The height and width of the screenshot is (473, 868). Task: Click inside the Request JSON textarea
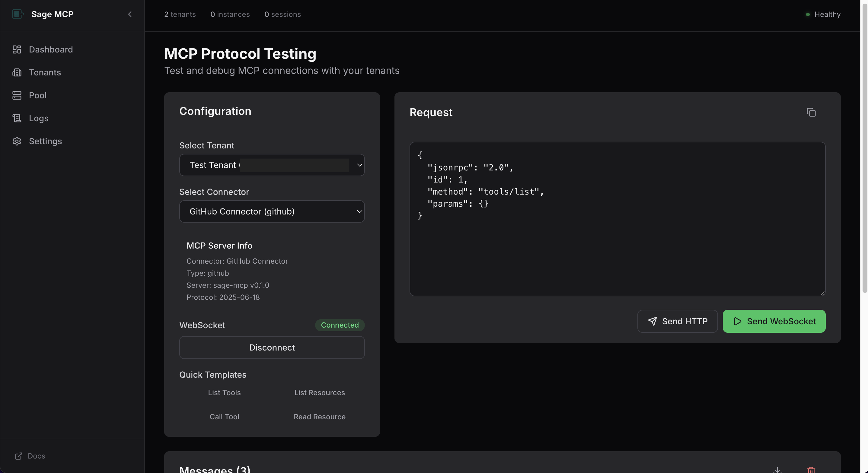pos(617,219)
